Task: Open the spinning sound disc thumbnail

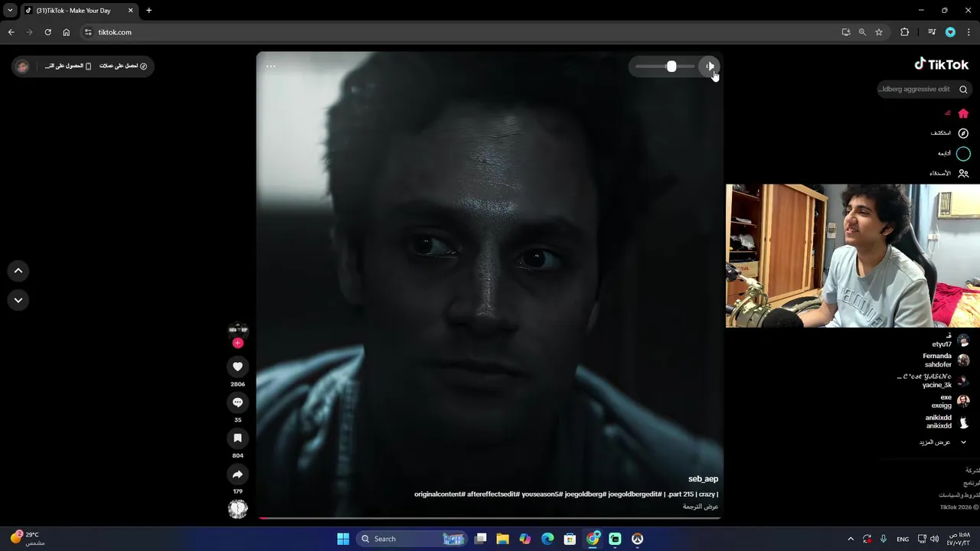Action: click(238, 509)
